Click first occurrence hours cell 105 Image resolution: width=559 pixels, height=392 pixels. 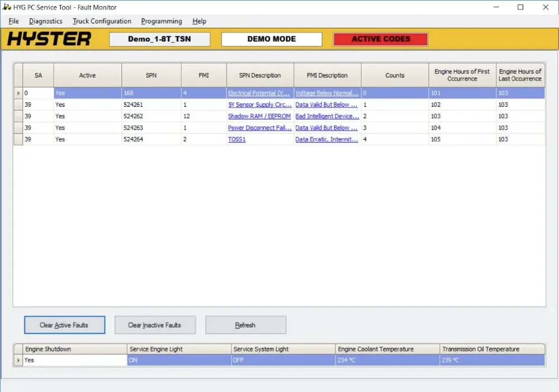pyautogui.click(x=462, y=139)
